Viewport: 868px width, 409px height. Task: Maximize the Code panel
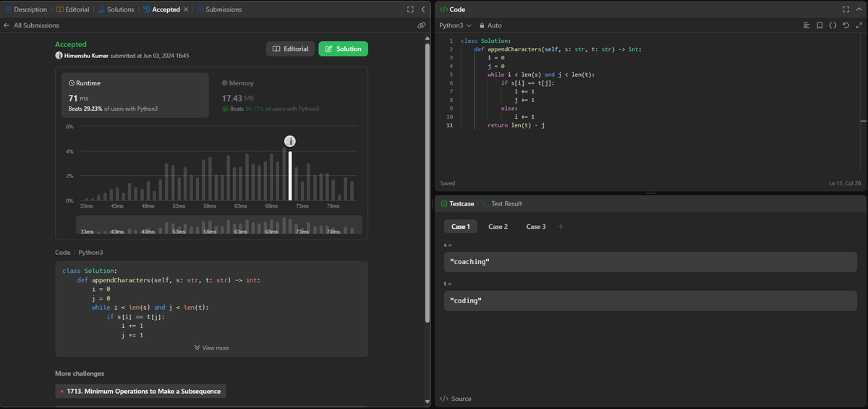pos(846,9)
